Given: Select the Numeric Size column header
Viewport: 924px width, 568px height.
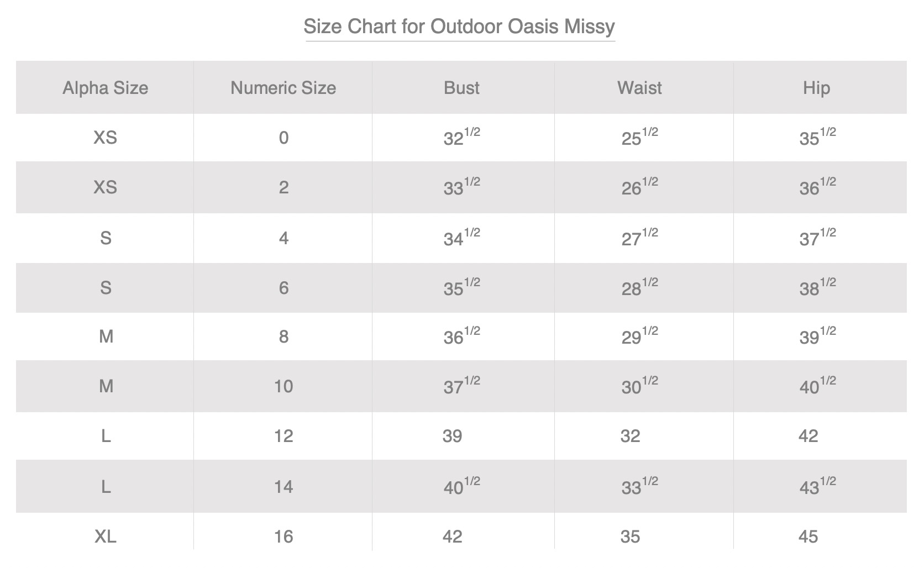Looking at the screenshot, I should pyautogui.click(x=283, y=88).
